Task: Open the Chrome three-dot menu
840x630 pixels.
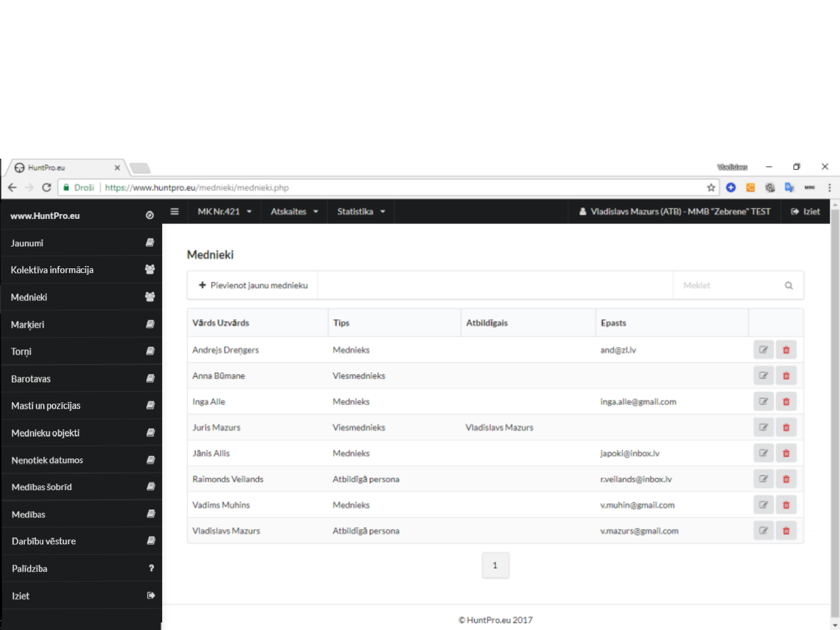Action: coord(829,188)
